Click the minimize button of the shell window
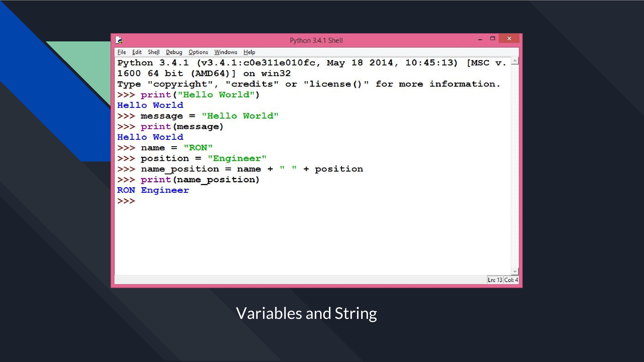The height and width of the screenshot is (362, 644). coord(480,39)
